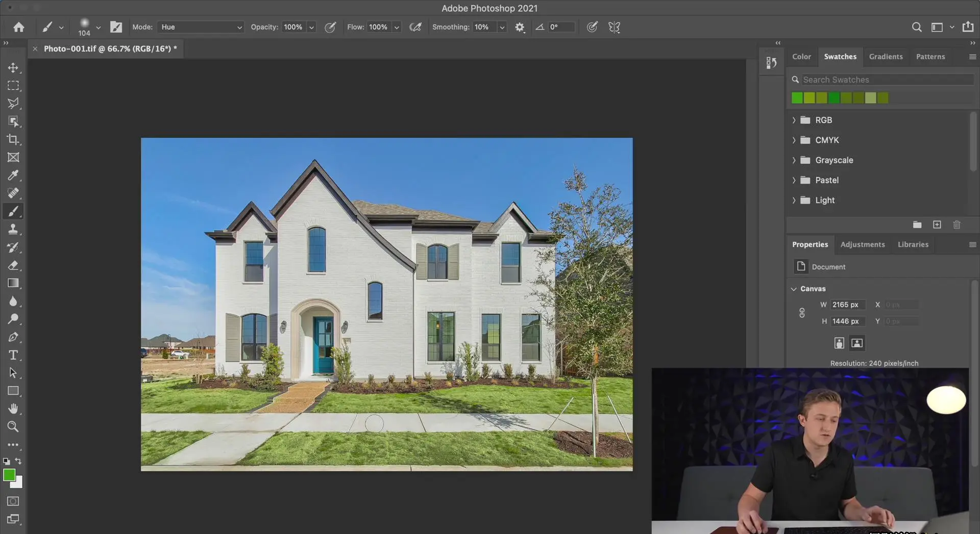Select the History Brush tool

click(x=13, y=247)
